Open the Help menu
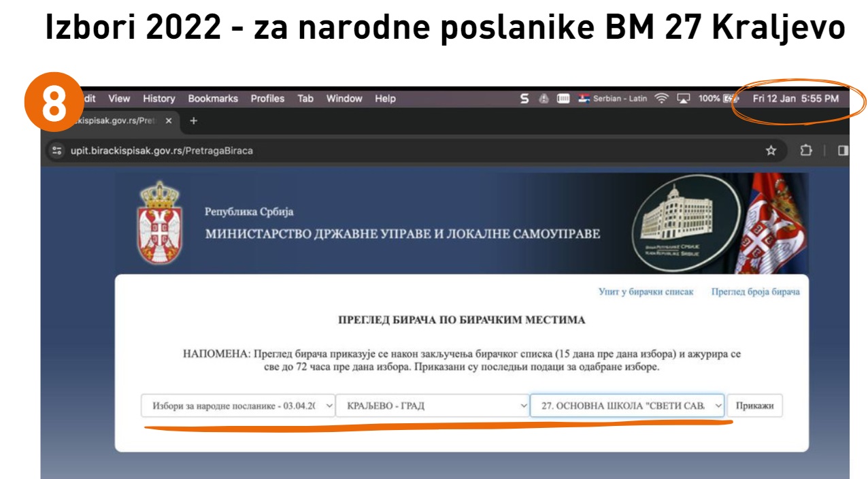Image resolution: width=868 pixels, height=479 pixels. pos(385,99)
